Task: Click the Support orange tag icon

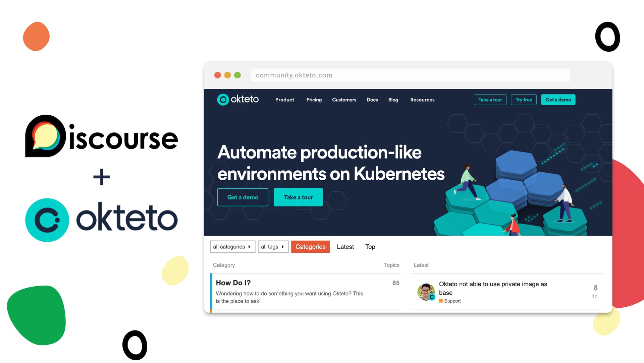Action: click(441, 301)
